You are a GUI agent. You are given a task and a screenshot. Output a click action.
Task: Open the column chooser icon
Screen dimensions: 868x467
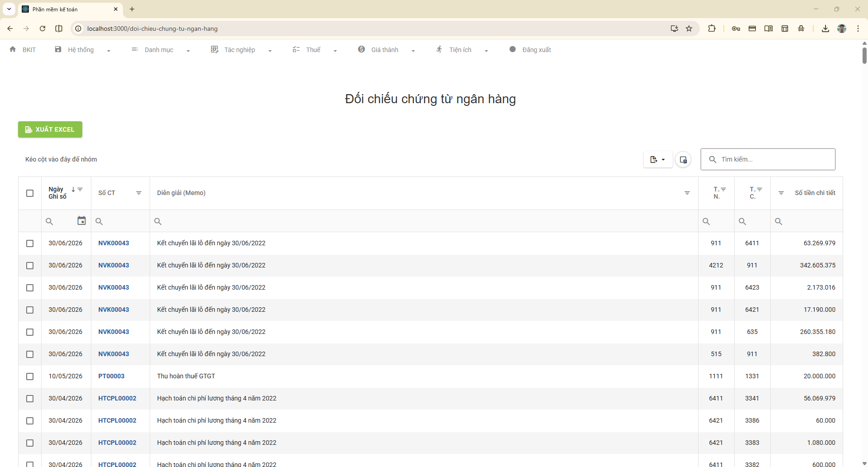click(683, 159)
